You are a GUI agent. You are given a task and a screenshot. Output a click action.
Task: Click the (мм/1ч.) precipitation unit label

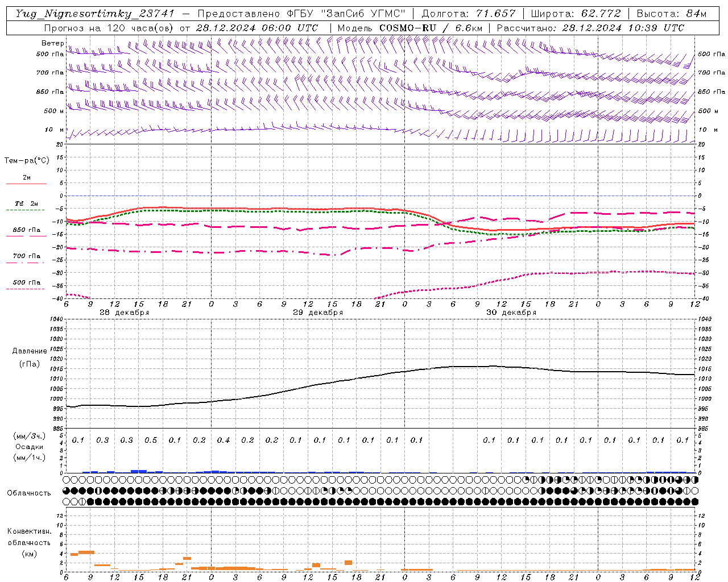point(30,458)
